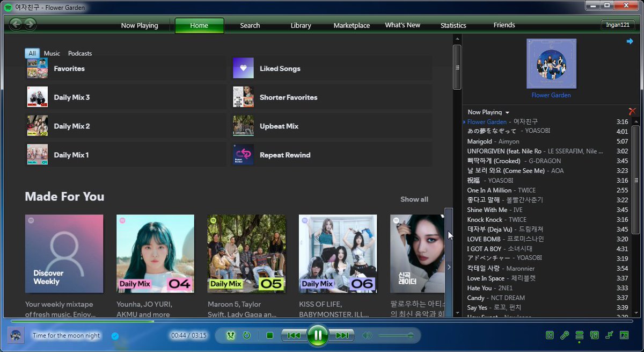Screen dimensions: 644x352
Task: Stop playback with the square button
Action: click(270, 335)
